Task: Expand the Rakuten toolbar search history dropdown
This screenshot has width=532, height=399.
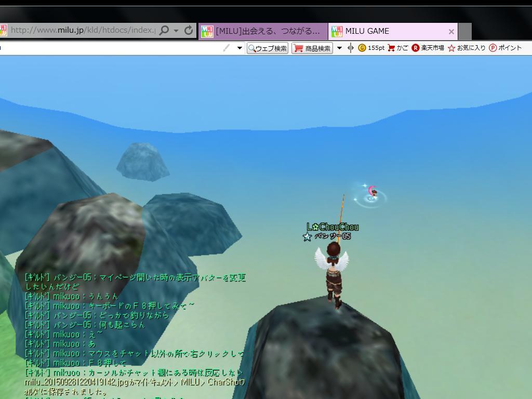Action: [240, 48]
